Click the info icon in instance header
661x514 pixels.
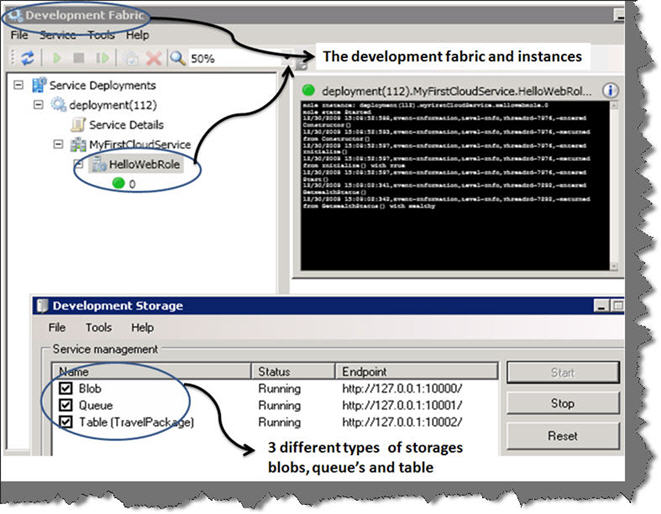point(610,90)
